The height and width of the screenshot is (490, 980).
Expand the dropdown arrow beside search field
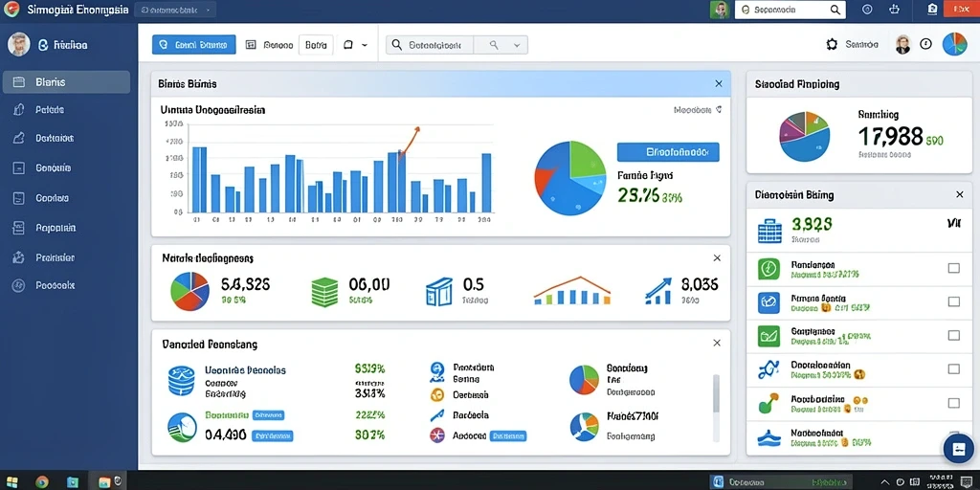(x=517, y=45)
